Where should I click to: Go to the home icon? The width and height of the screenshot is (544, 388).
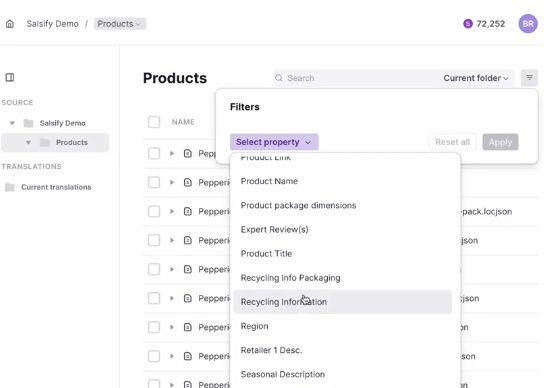point(10,24)
